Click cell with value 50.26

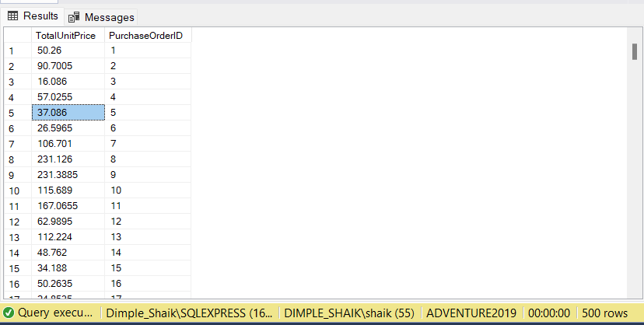tap(68, 51)
